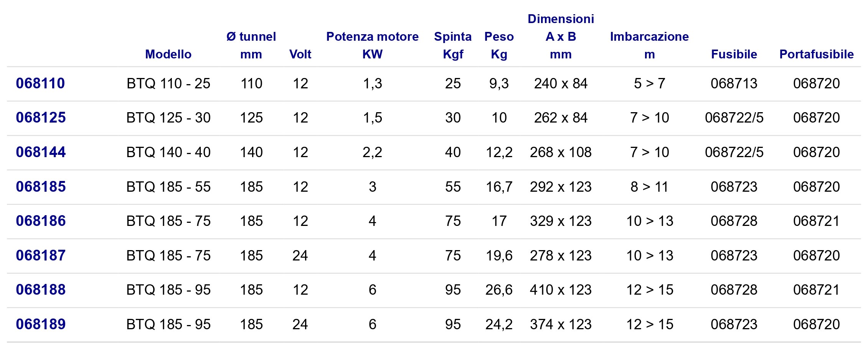Screen dimensions: 868x350
Task: Select product code 068185
Action: (41, 187)
